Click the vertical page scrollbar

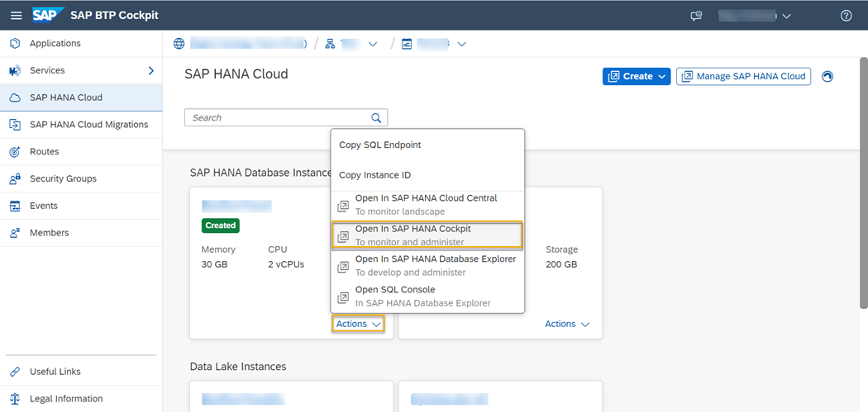(x=863, y=183)
